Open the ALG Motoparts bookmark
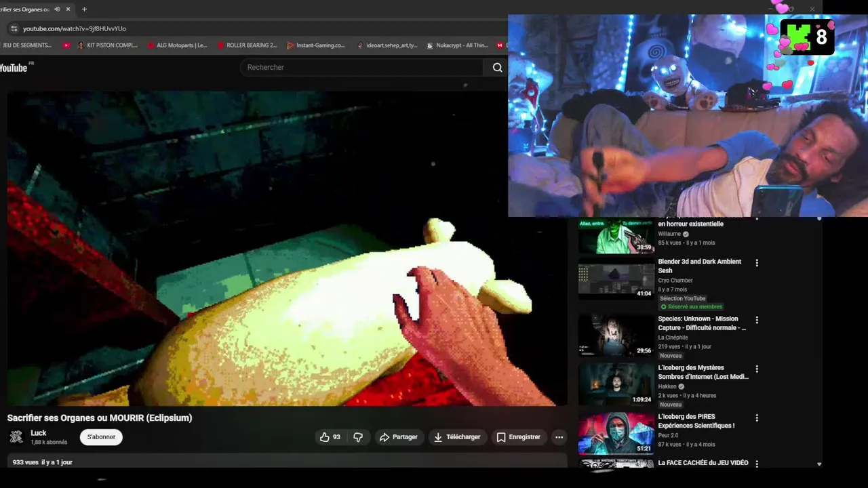Screen dimensions: 868x488 178,45
